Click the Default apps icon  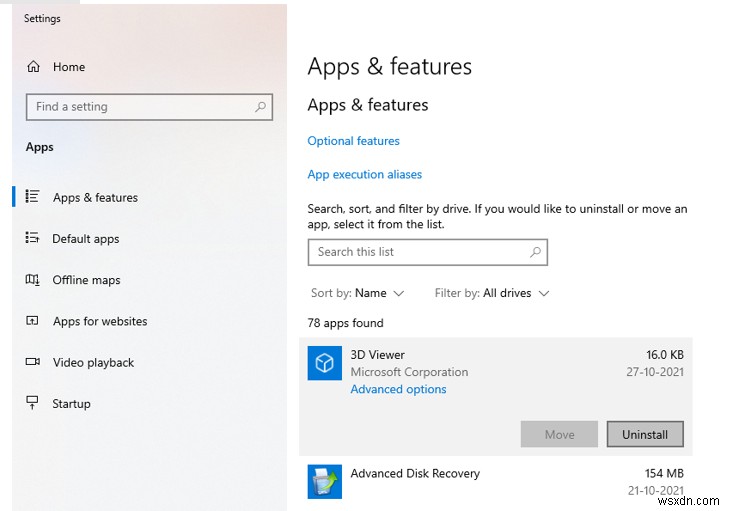[x=33, y=239]
